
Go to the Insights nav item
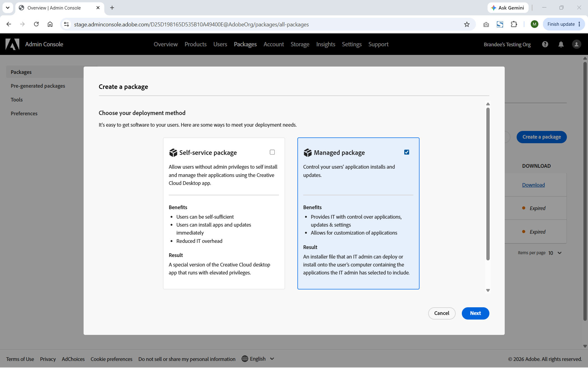[326, 44]
